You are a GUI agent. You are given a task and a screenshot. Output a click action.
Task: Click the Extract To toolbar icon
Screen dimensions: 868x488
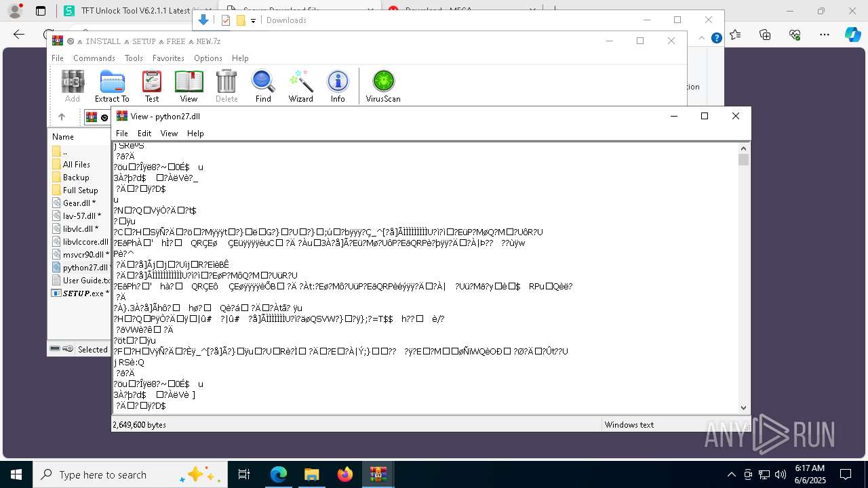click(x=112, y=86)
